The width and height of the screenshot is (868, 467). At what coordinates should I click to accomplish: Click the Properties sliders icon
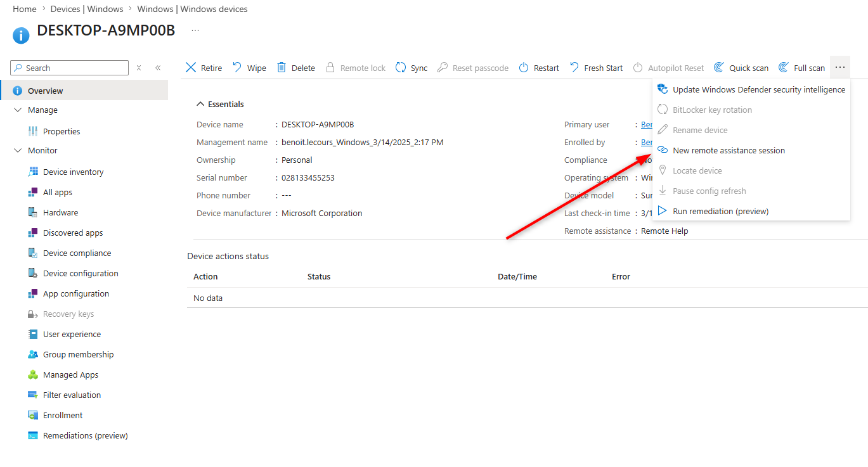point(33,131)
